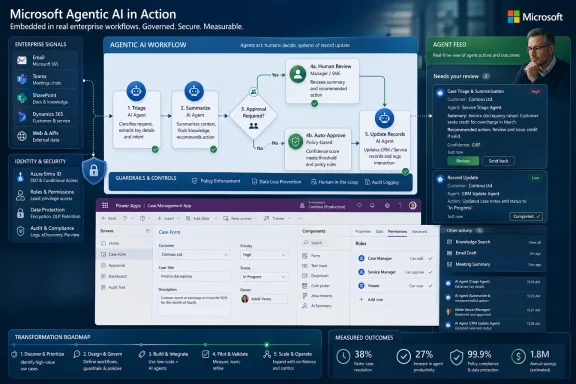
Task: Expand the Insert dropdown chevron
Action: click(x=178, y=218)
